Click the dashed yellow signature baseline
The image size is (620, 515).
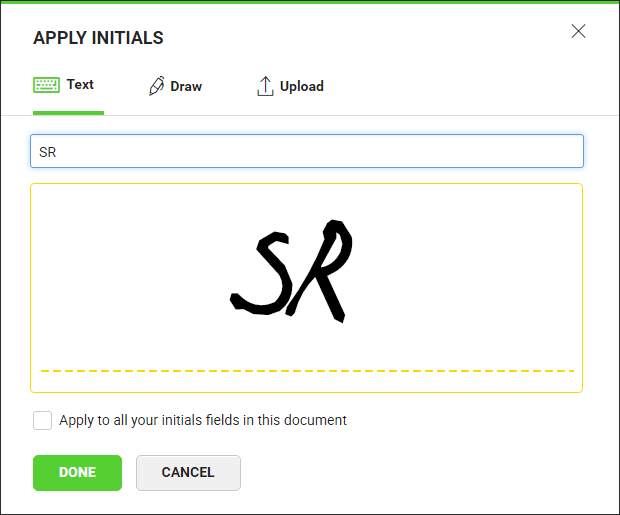306,371
